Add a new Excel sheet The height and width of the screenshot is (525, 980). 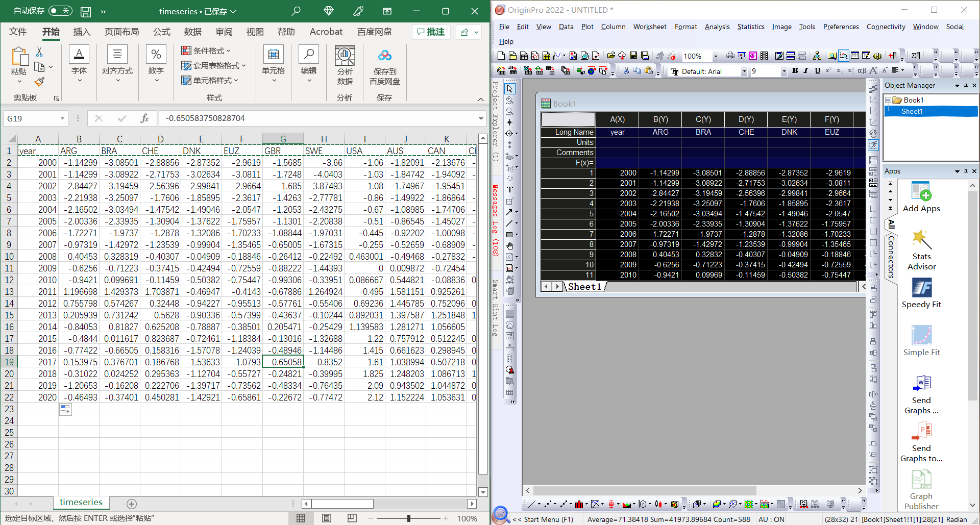(x=132, y=504)
